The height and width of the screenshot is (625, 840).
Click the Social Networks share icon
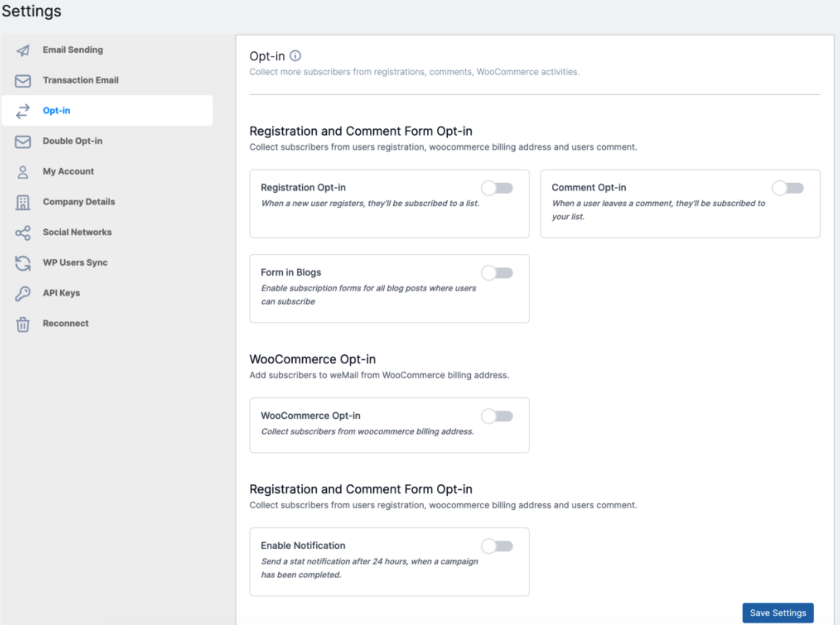click(x=22, y=232)
